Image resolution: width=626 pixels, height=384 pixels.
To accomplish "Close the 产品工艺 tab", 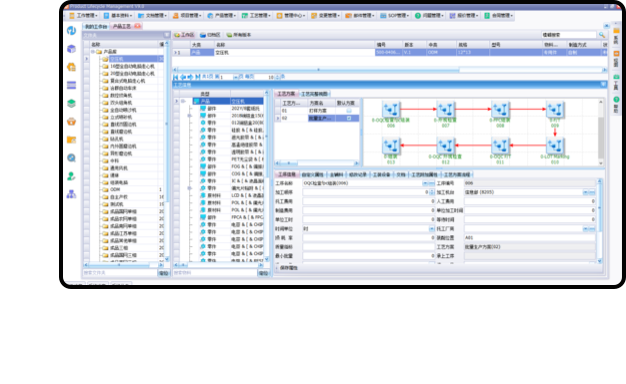I will 137,26.
